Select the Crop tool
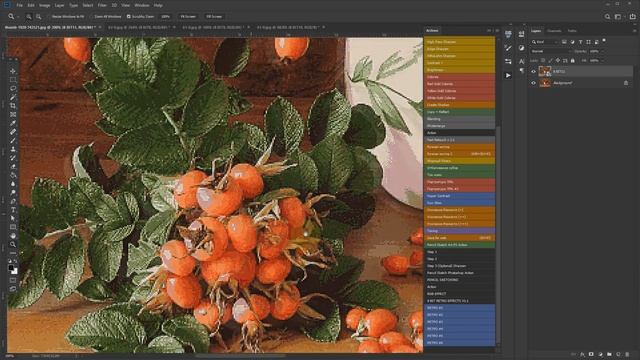 (13, 106)
